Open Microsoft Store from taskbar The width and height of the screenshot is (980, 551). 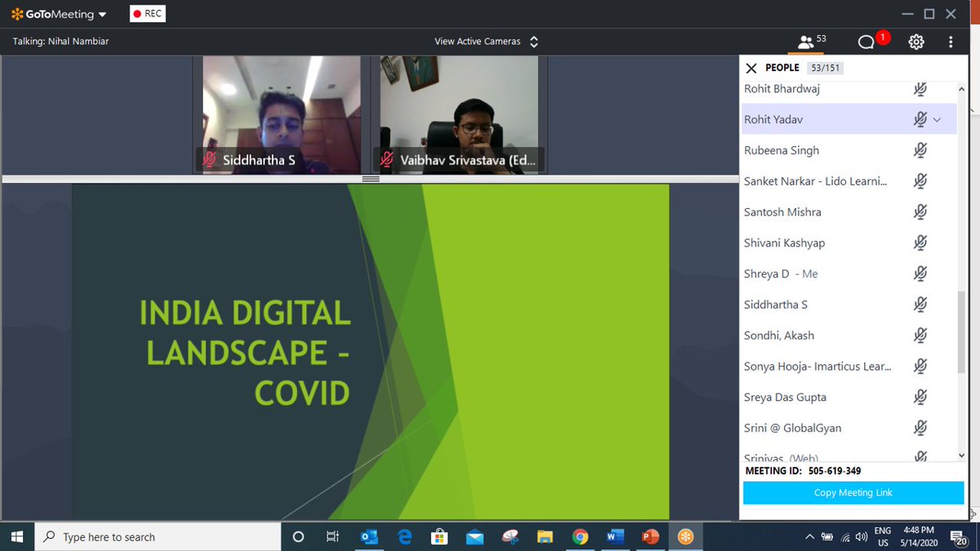pyautogui.click(x=439, y=536)
